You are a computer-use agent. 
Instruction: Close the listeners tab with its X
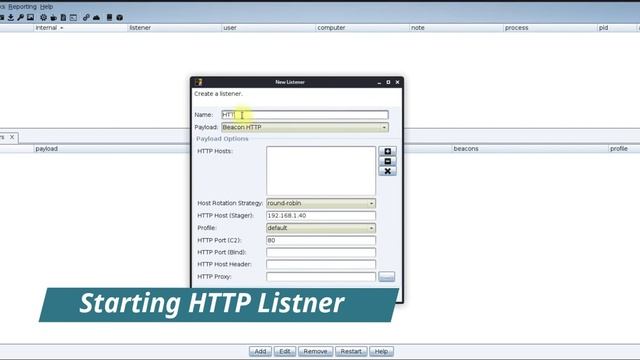pyautogui.click(x=12, y=137)
